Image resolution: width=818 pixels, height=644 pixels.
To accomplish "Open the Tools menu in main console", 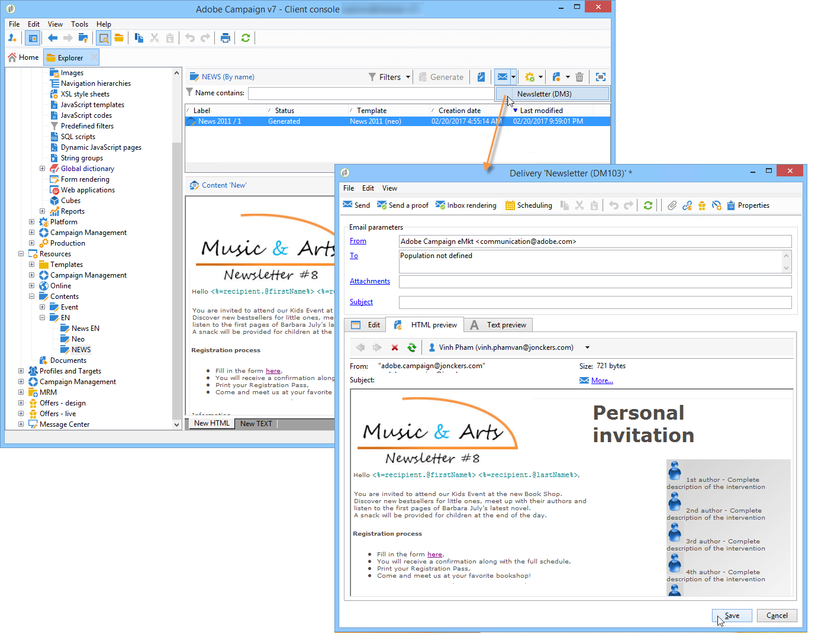I will click(x=79, y=24).
